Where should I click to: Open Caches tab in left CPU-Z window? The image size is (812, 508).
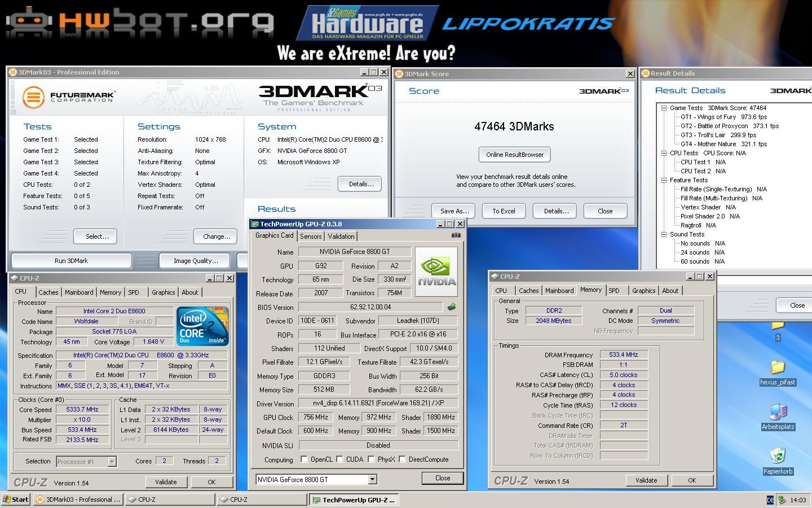pos(48,292)
